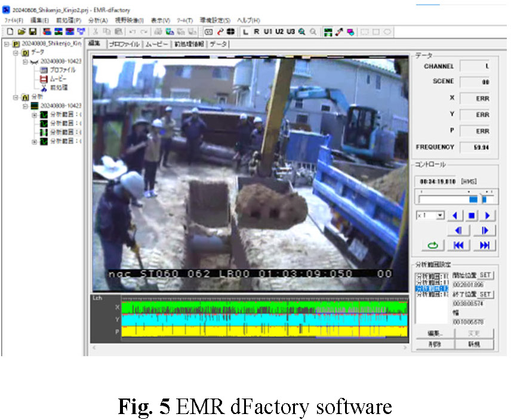
Task: Select the L channel toolbar button
Action: [x=246, y=32]
